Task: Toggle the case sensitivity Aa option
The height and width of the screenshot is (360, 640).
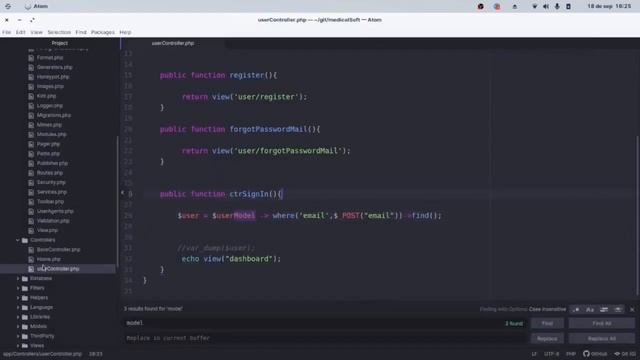Action: click(x=590, y=309)
